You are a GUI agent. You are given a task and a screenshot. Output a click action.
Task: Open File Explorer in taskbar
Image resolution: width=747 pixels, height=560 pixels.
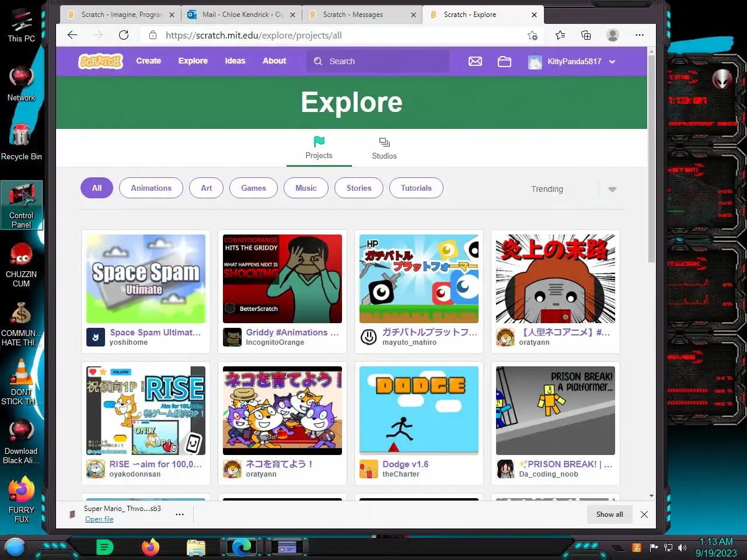point(196,548)
